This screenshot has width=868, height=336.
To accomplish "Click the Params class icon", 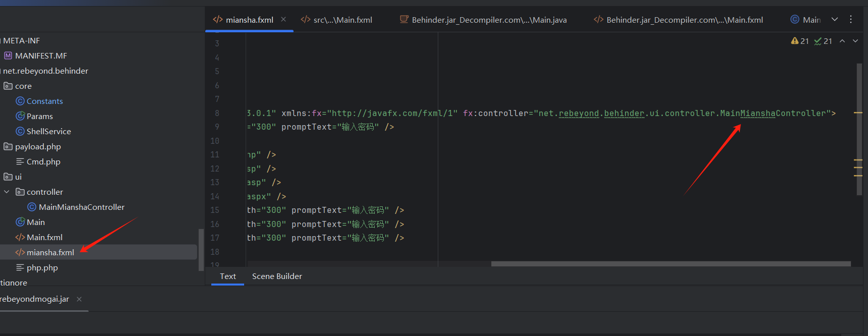I will click(x=20, y=116).
